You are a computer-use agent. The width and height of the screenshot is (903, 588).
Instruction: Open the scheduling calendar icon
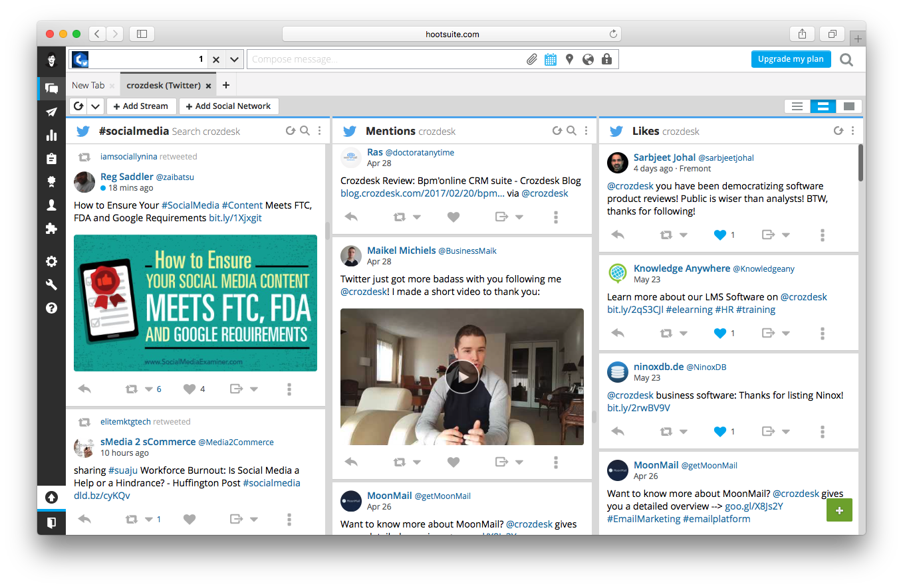click(551, 59)
